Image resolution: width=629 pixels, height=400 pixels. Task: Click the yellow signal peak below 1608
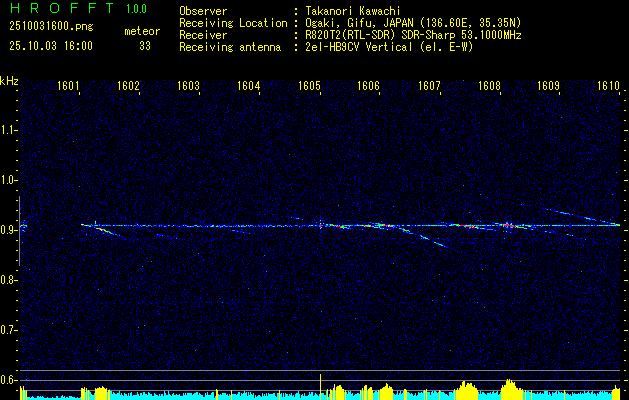point(509,385)
